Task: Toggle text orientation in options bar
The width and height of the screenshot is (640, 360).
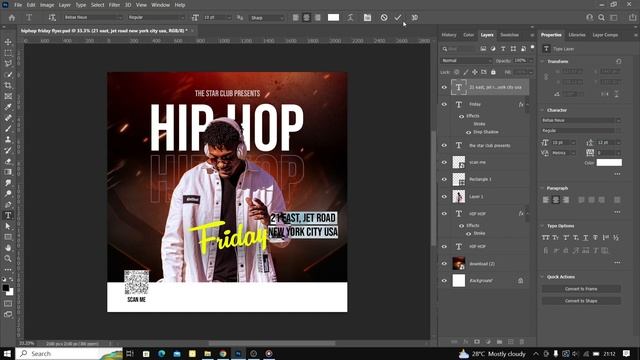Action: (52, 18)
